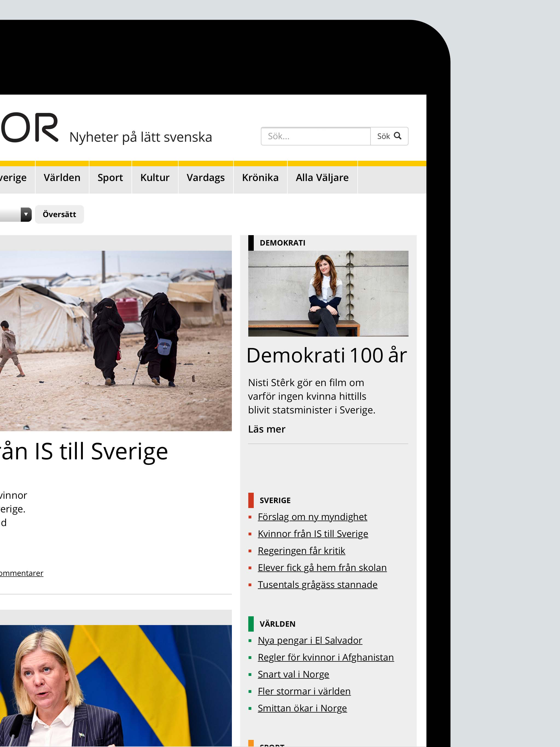Screen dimensions: 560x747
Task: Click the Nyheter på lätt svenska tagline
Action: point(141,137)
